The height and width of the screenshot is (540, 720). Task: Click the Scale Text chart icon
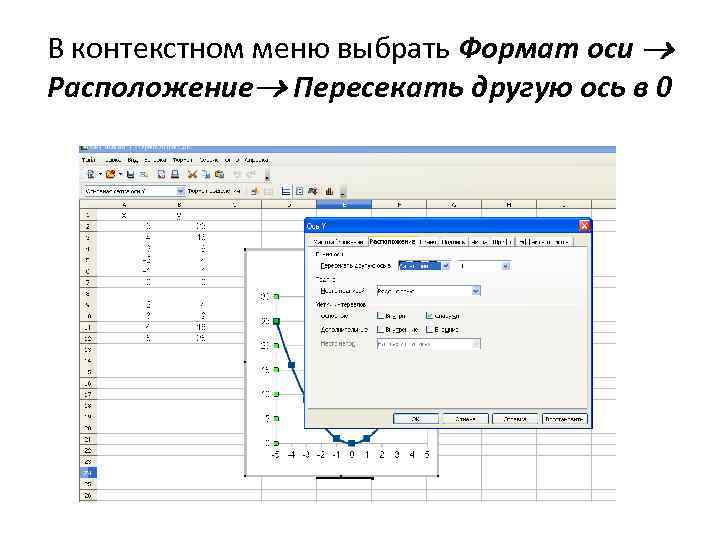(x=313, y=191)
